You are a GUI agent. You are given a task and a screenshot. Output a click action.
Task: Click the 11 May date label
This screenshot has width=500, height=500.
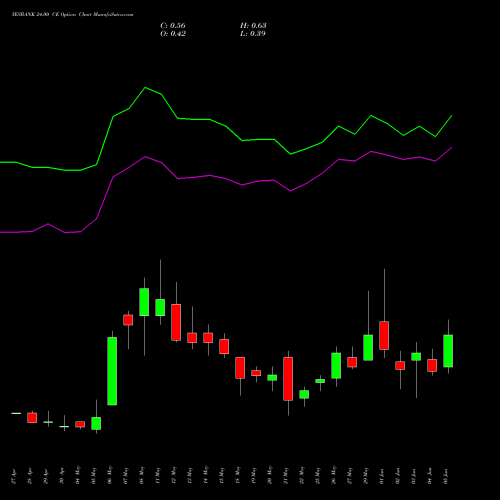[158, 475]
